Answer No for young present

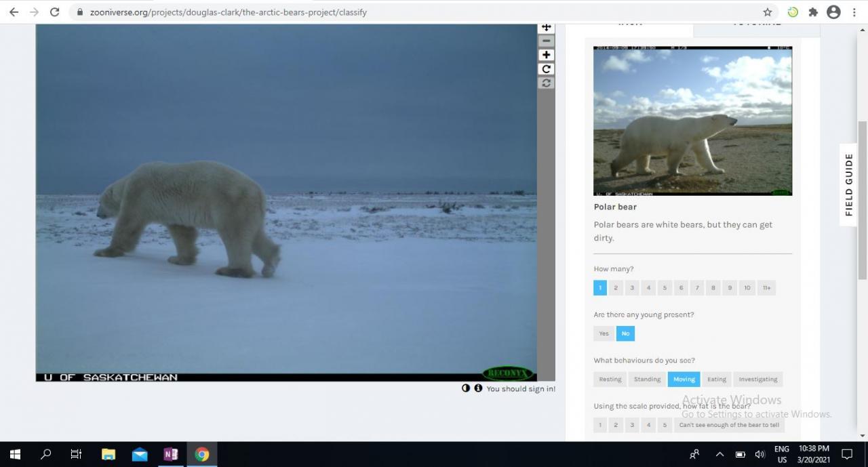[625, 333]
